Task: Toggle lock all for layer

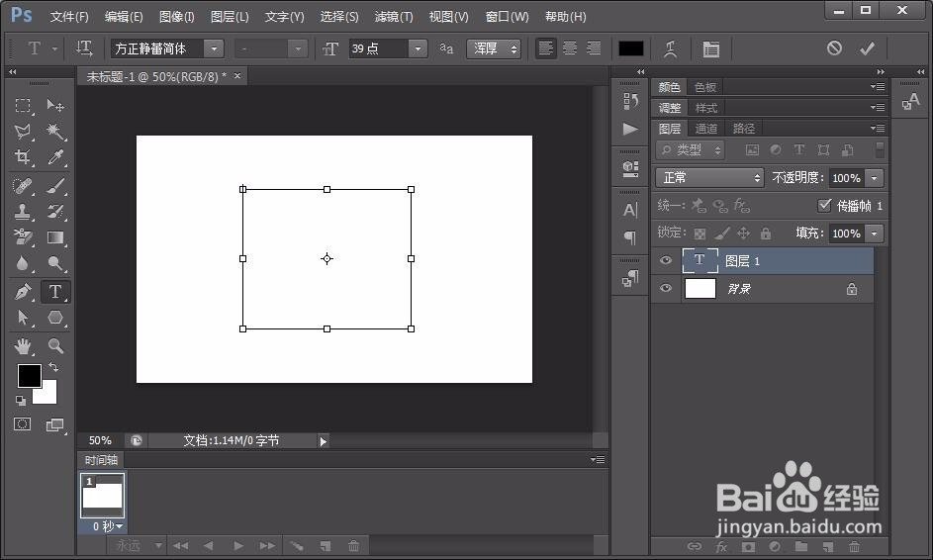Action: [766, 233]
